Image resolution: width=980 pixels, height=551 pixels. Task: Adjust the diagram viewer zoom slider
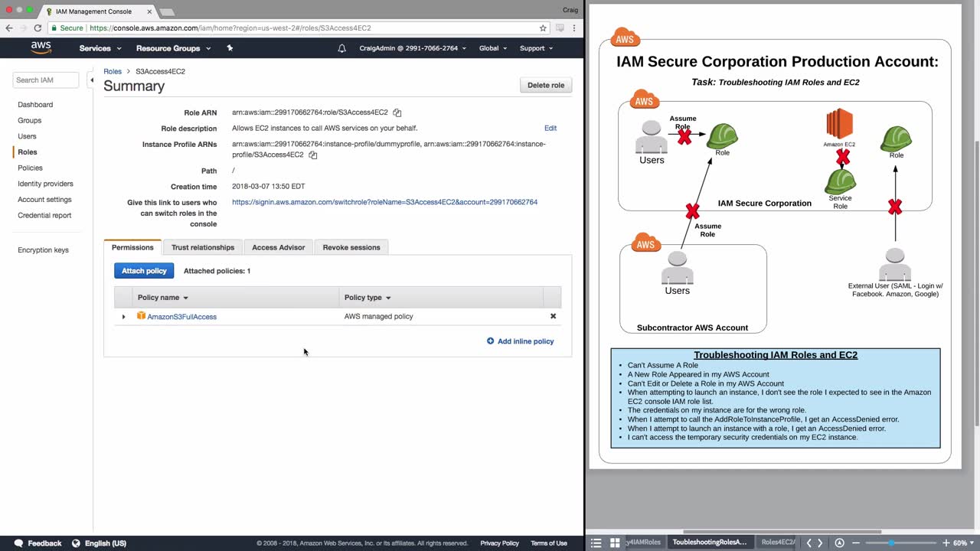(890, 543)
